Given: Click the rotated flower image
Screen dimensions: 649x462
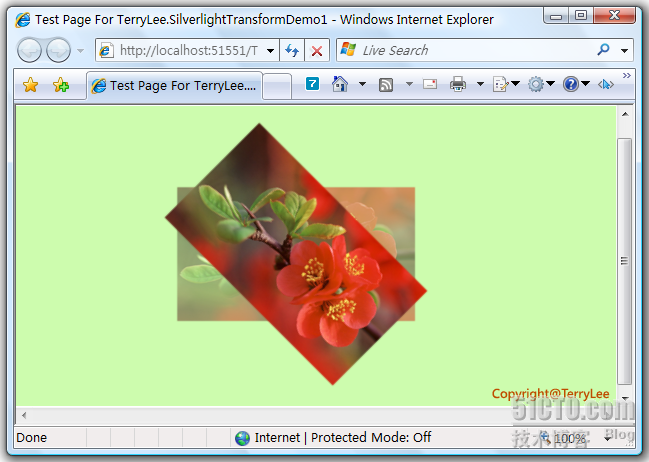Looking at the screenshot, I should pyautogui.click(x=296, y=254).
